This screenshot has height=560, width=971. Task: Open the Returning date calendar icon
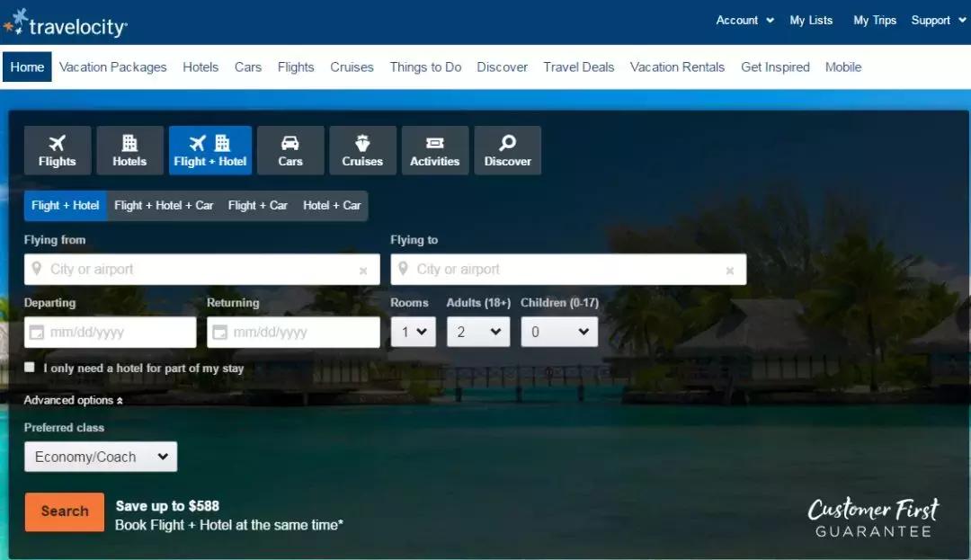pos(220,333)
